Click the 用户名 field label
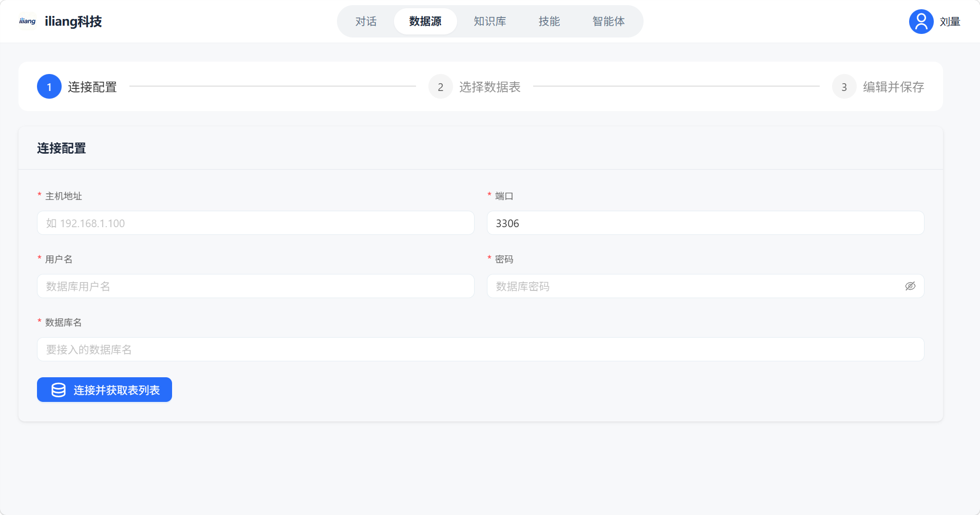 [59, 259]
